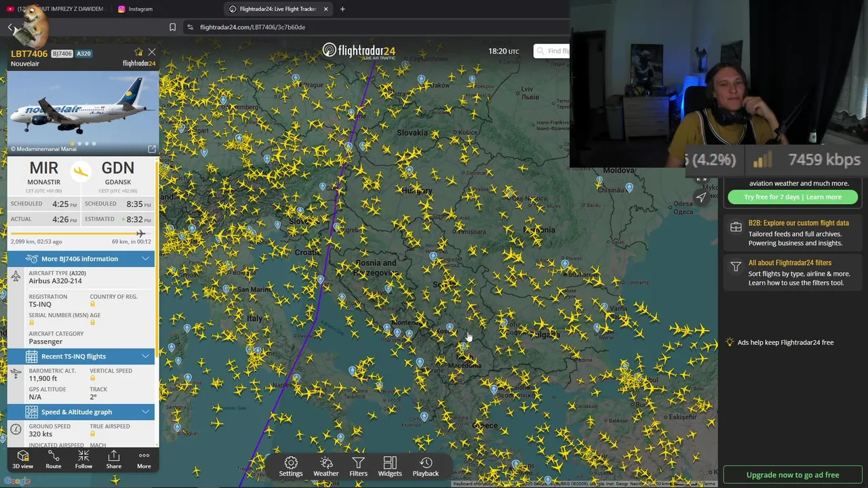
Task: Click the filters funnel icon in sidebar
Action: coord(736,267)
